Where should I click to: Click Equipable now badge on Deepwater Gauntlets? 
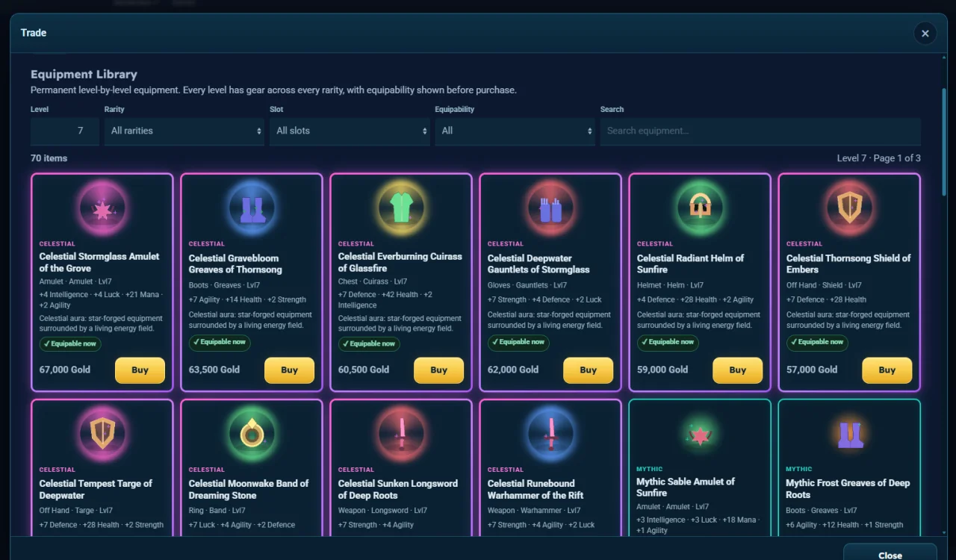518,343
